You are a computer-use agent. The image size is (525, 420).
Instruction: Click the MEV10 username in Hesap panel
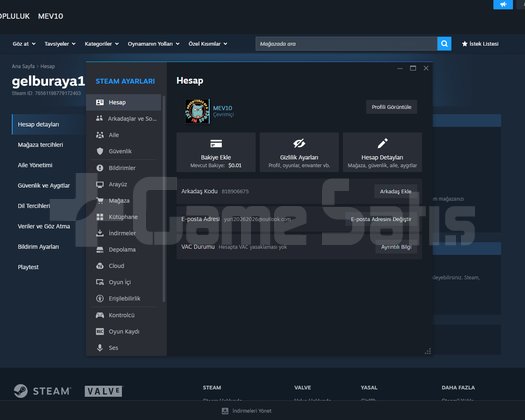coord(222,108)
